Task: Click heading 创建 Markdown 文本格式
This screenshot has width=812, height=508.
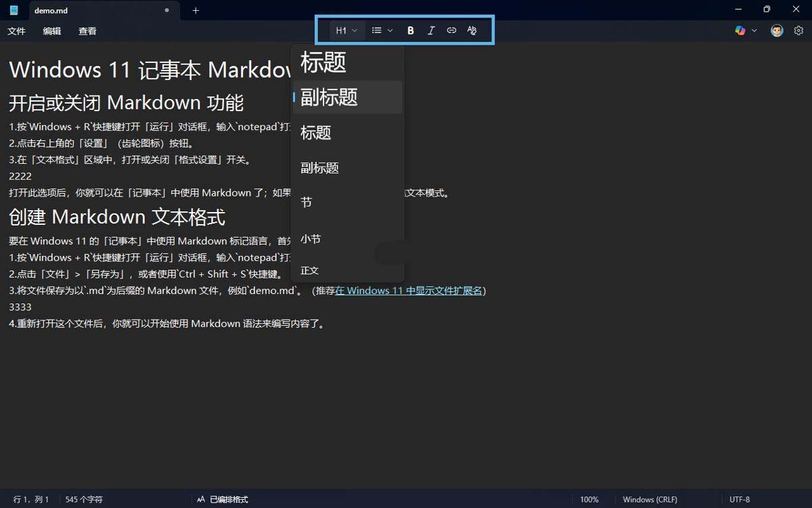Action: (117, 217)
